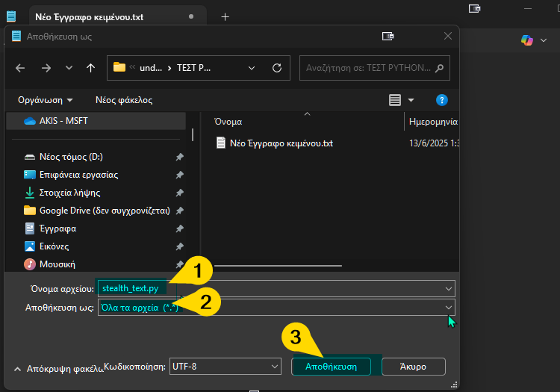Screen dimensions: 560x392
Task: Open the Κωδικοποίηση UTF-8 dropdown
Action: click(x=225, y=367)
